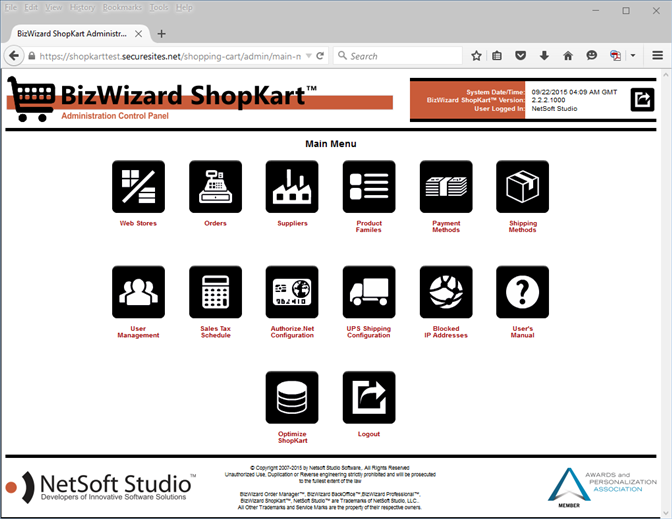Screen dimensions: 672x519
Task: Open the UPS Shipping Configuration truck icon
Action: (x=369, y=292)
